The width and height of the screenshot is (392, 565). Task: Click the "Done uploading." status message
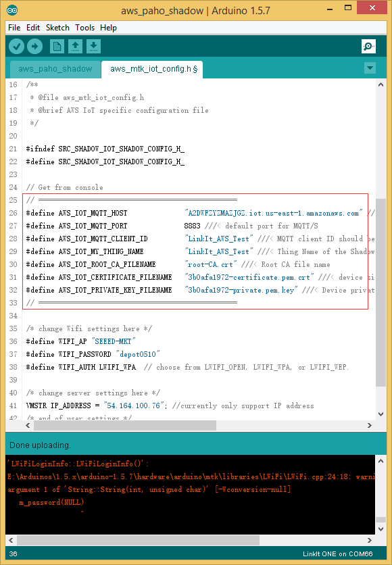40,445
